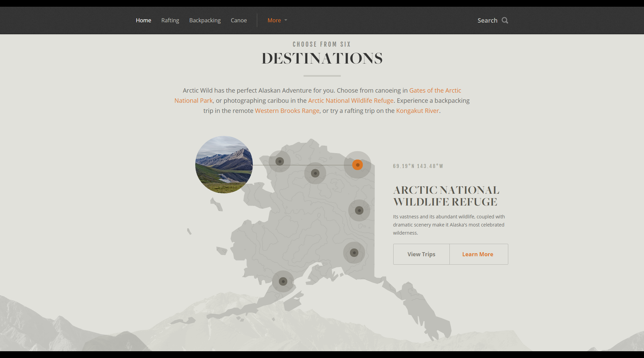Viewport: 644px width, 358px height.
Task: Click the southwestern destination marker on the map
Action: point(283,281)
